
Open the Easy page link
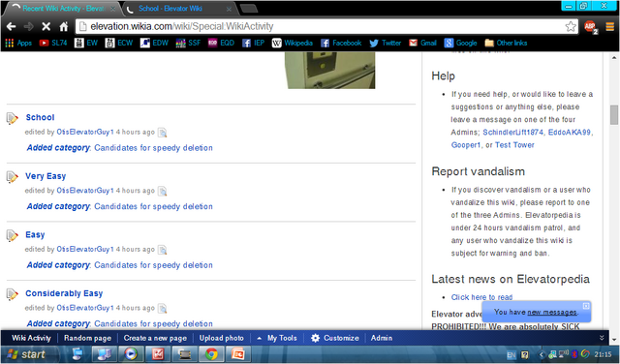pyautogui.click(x=35, y=235)
